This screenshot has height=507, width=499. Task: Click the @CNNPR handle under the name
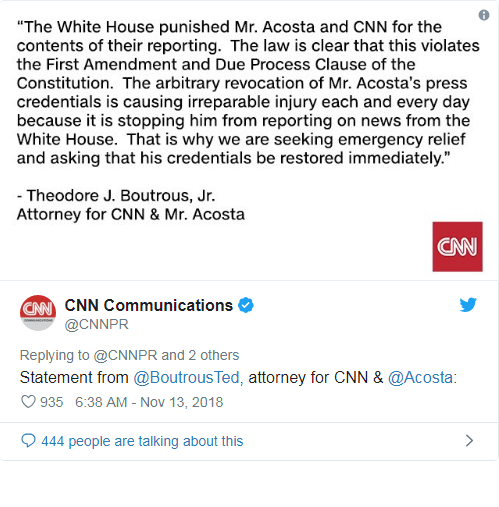pyautogui.click(x=97, y=324)
